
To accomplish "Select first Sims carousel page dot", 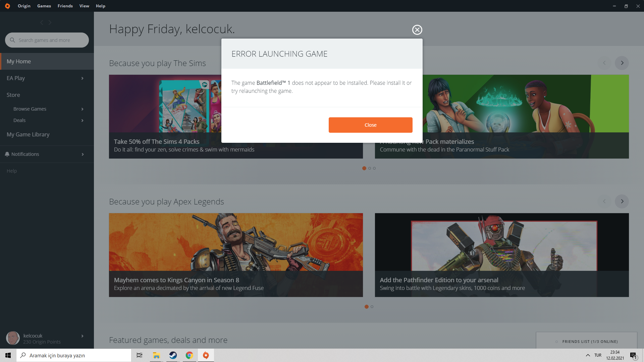I will 364,168.
